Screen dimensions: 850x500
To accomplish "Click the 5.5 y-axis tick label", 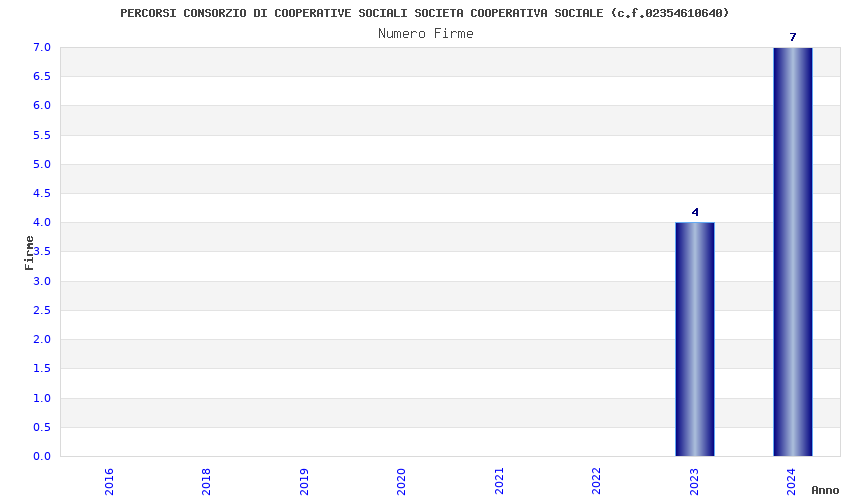I will coord(42,135).
